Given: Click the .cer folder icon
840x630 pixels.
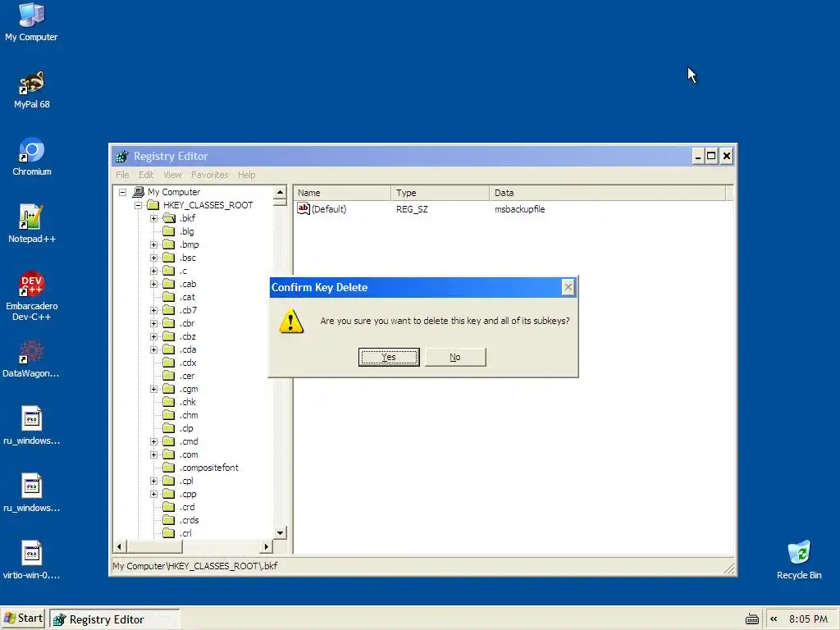Looking at the screenshot, I should pos(169,376).
